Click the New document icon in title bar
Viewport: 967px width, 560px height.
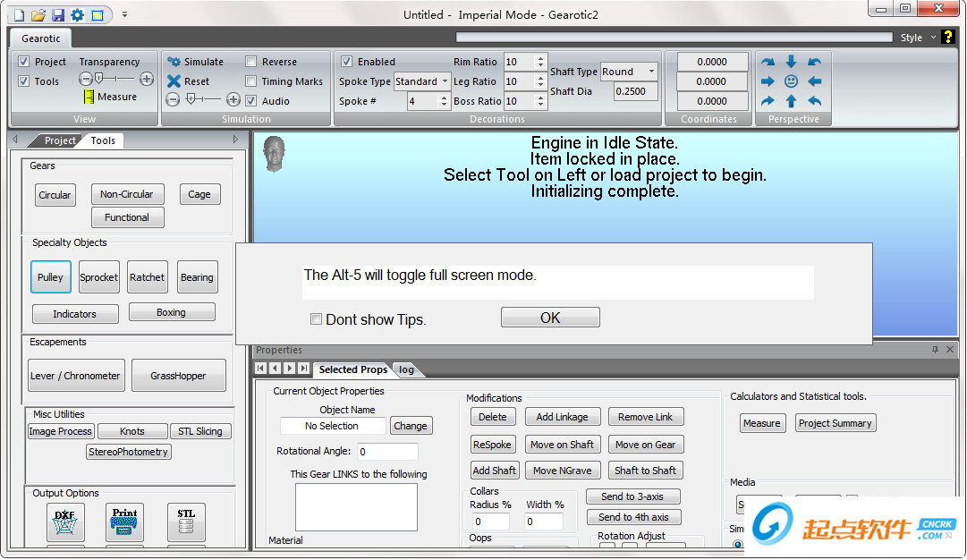tap(19, 15)
